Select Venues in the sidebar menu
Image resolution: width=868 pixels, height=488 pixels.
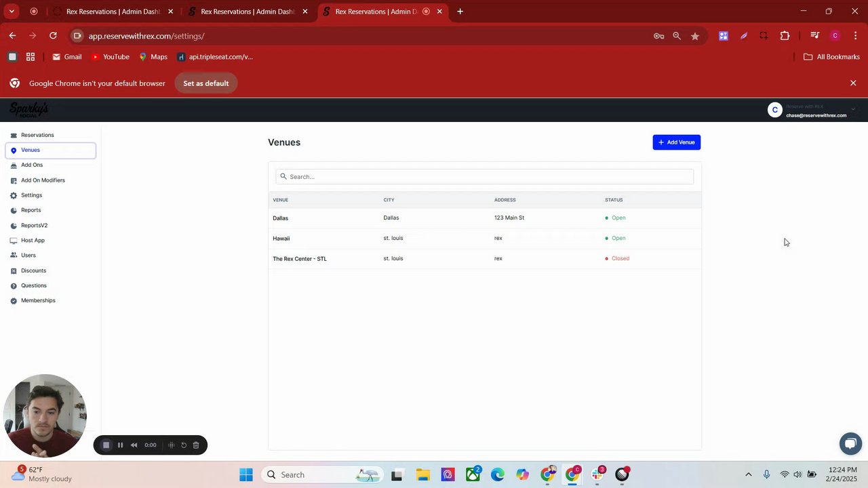tap(50, 150)
